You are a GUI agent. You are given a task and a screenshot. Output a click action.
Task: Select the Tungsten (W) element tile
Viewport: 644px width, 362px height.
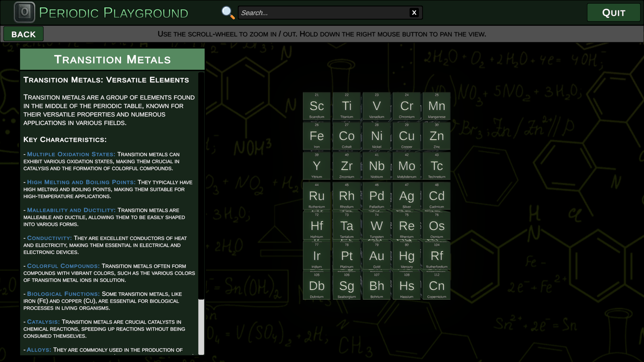[x=377, y=226]
